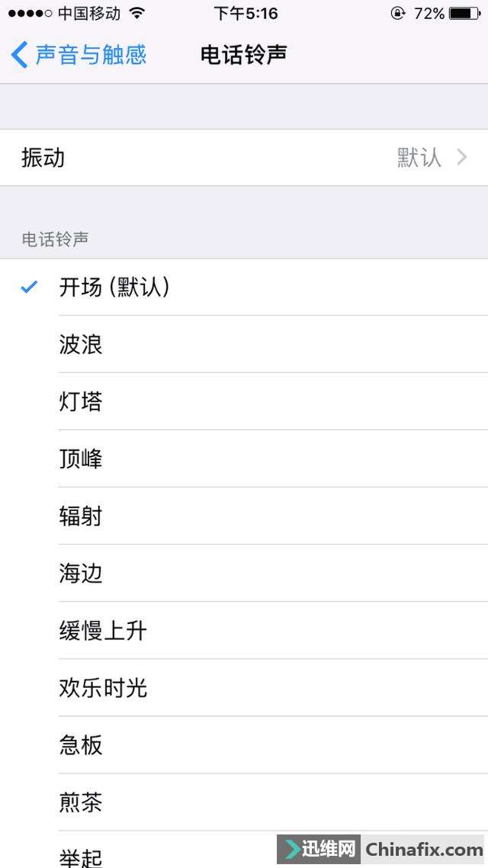Tap the chevron next to 默认
Screen dimensions: 488x868
pyautogui.click(x=462, y=158)
